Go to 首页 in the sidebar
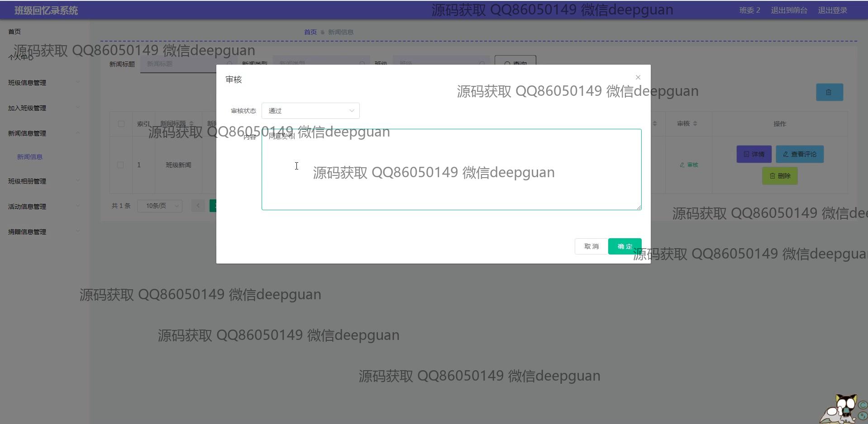868x424 pixels. (14, 32)
